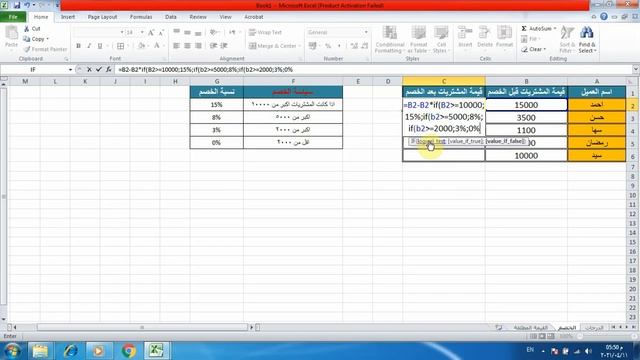This screenshot has height=360, width=640.
Task: Center text horizontally icon
Action: [187, 46]
